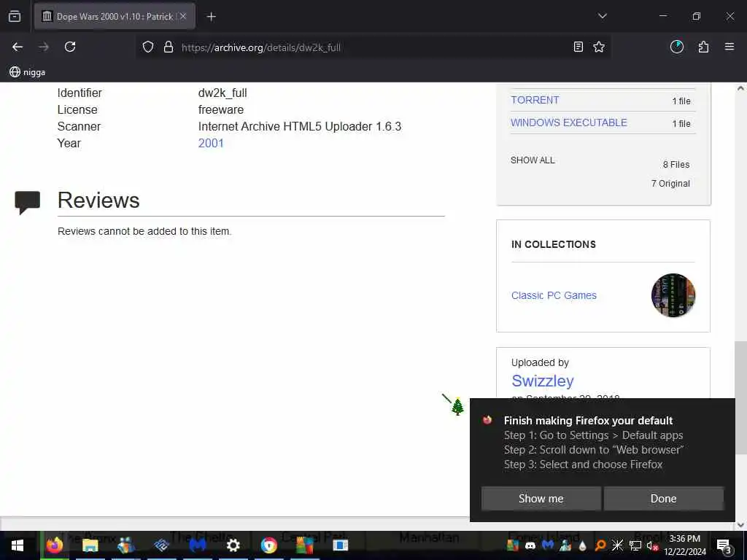This screenshot has width=747, height=560.
Task: Download the WINDOWS EXECUTABLE link
Action: [568, 122]
